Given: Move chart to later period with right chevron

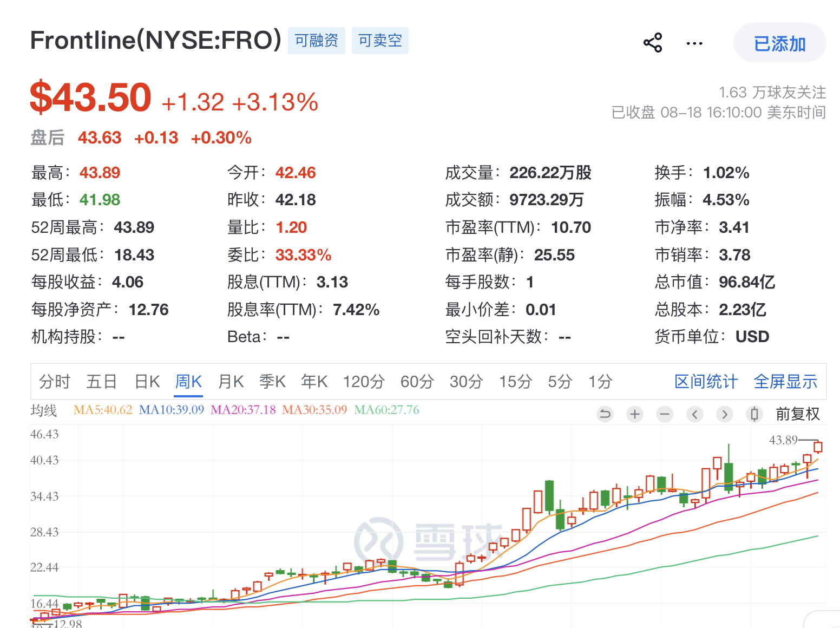Looking at the screenshot, I should click(x=724, y=415).
